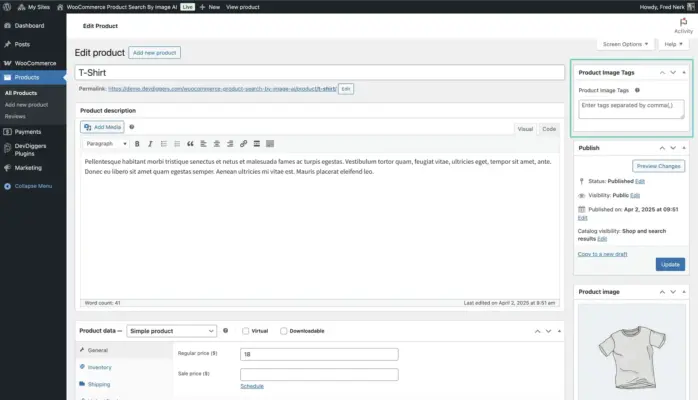Click View product in admin bar
Image resolution: width=698 pixels, height=400 pixels.
click(243, 7)
